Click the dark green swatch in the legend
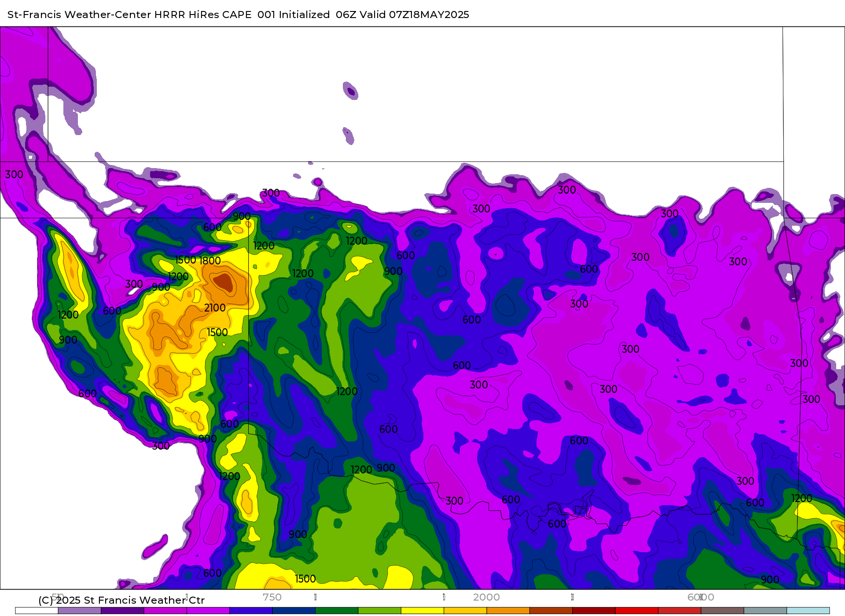Screen dimensions: 845x616 [x=337, y=611]
